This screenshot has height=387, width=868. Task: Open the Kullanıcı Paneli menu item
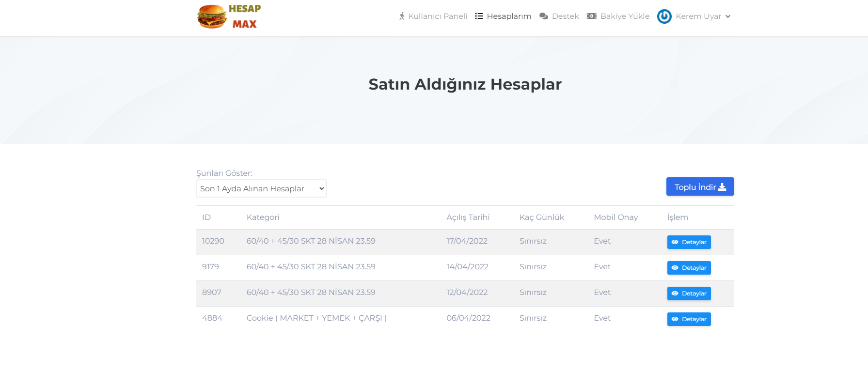433,16
